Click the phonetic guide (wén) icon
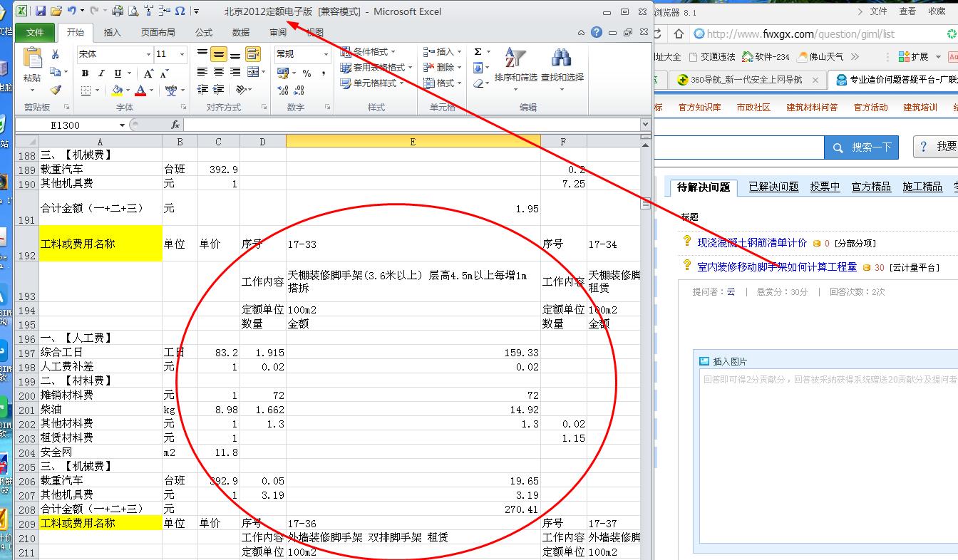The width and height of the screenshot is (958, 560). 171,90
